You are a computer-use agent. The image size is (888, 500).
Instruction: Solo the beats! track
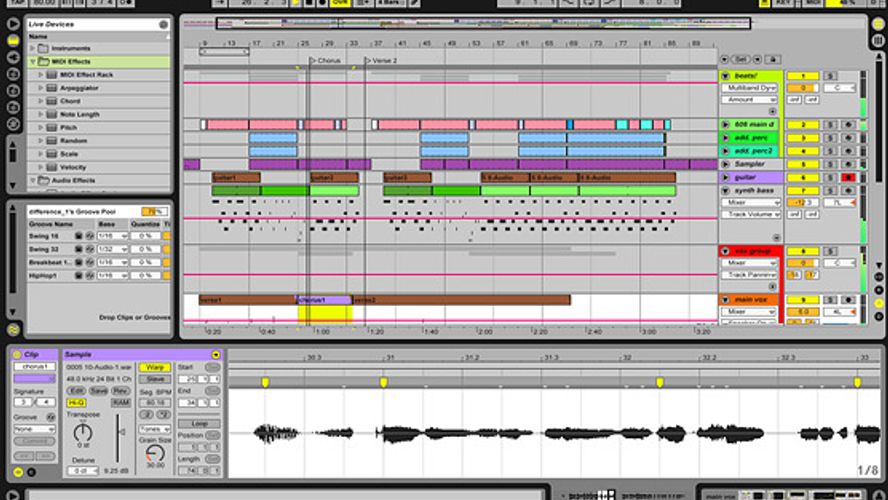(x=830, y=76)
